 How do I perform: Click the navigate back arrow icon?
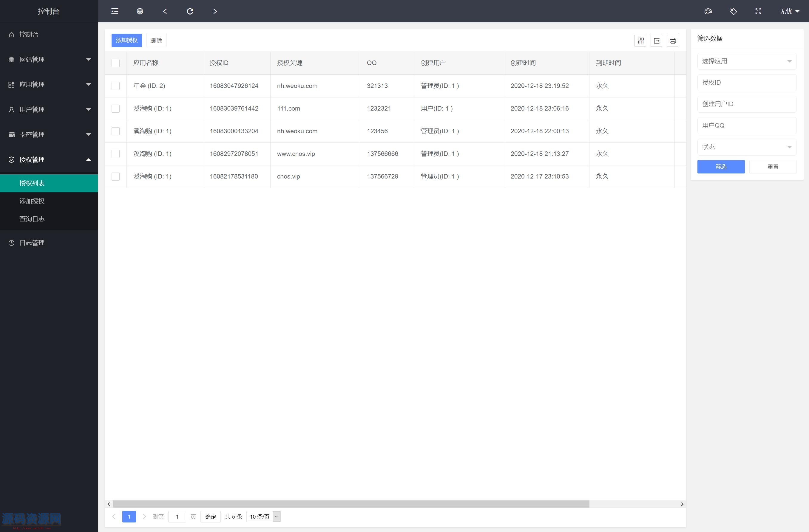166,11
